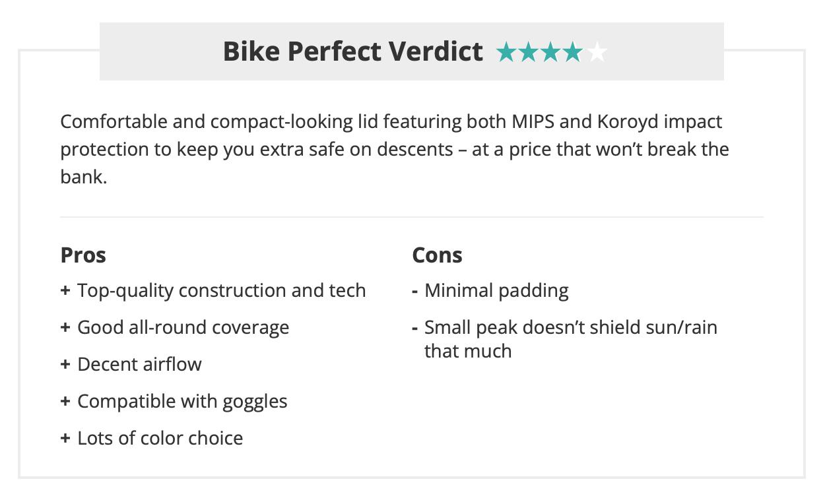Click the Compatible with goggles item
This screenshot has height=504, width=825.
pos(182,402)
